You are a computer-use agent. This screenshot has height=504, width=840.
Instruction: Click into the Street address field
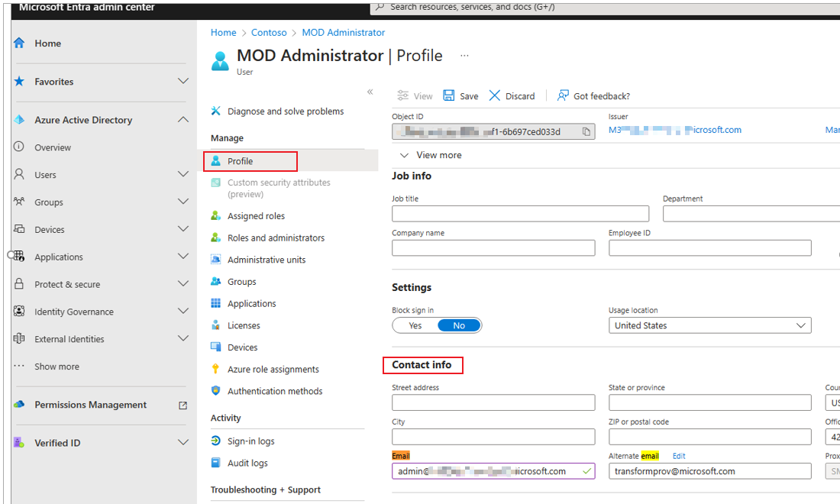[493, 402]
